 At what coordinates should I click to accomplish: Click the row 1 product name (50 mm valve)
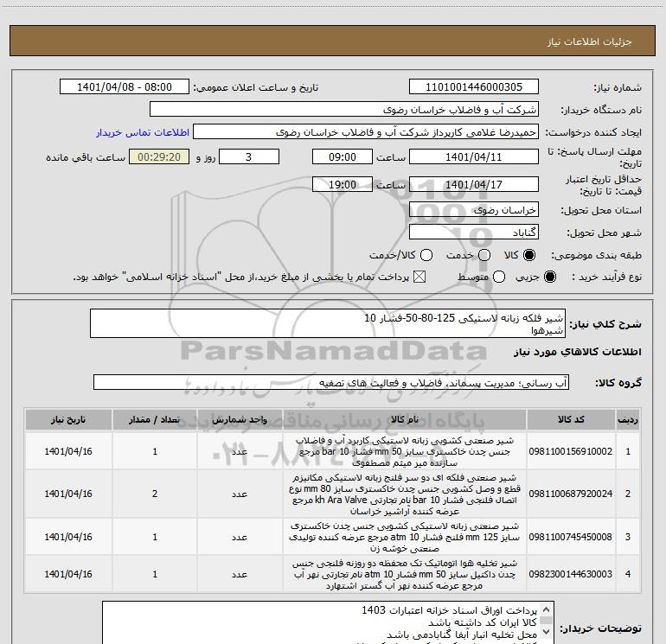click(x=405, y=451)
